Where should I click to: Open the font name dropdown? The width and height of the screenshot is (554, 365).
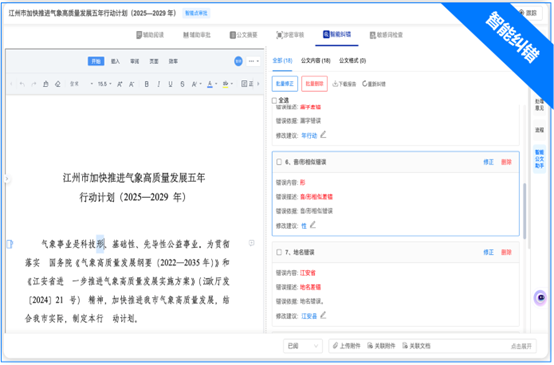(81, 84)
